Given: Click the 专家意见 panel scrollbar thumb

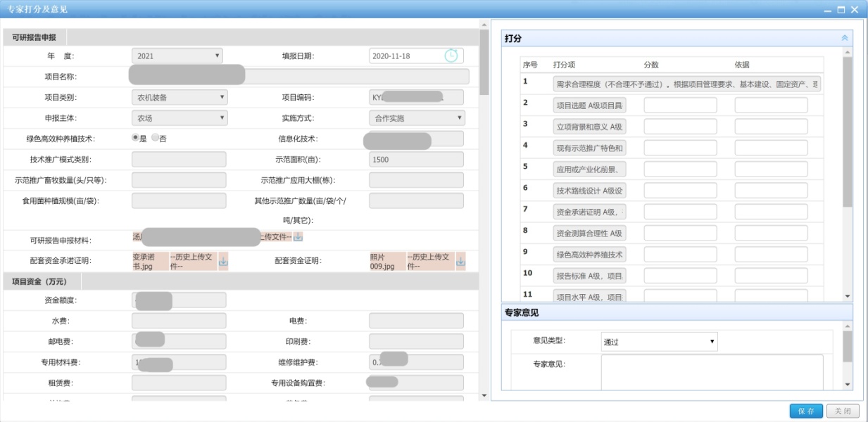Looking at the screenshot, I should pos(848,346).
